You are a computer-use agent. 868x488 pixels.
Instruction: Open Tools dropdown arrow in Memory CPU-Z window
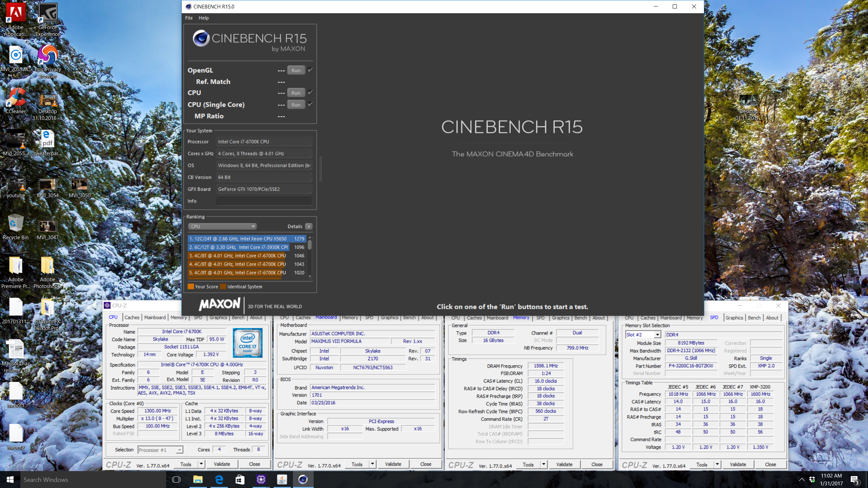coord(544,464)
